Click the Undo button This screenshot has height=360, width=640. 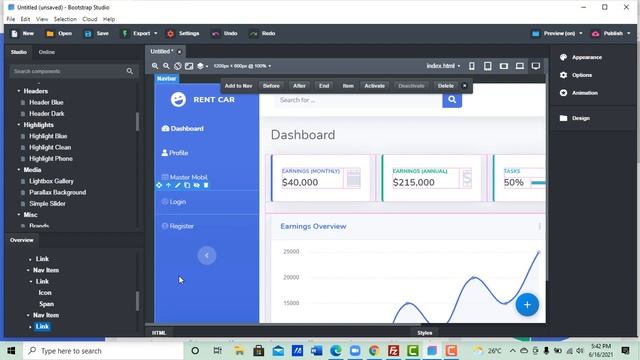[224, 33]
